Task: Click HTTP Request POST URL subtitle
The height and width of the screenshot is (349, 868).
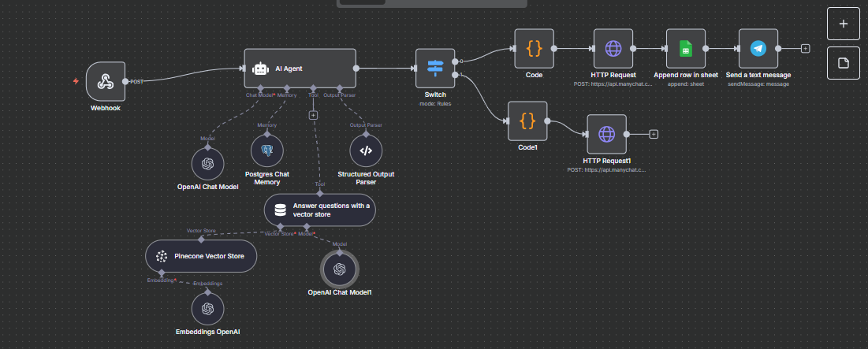Action: (613, 84)
